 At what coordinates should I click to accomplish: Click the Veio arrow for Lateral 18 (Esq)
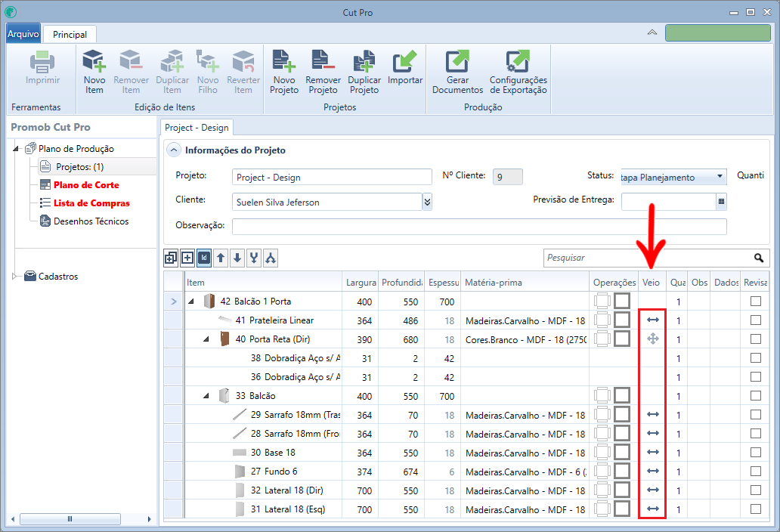click(x=653, y=509)
